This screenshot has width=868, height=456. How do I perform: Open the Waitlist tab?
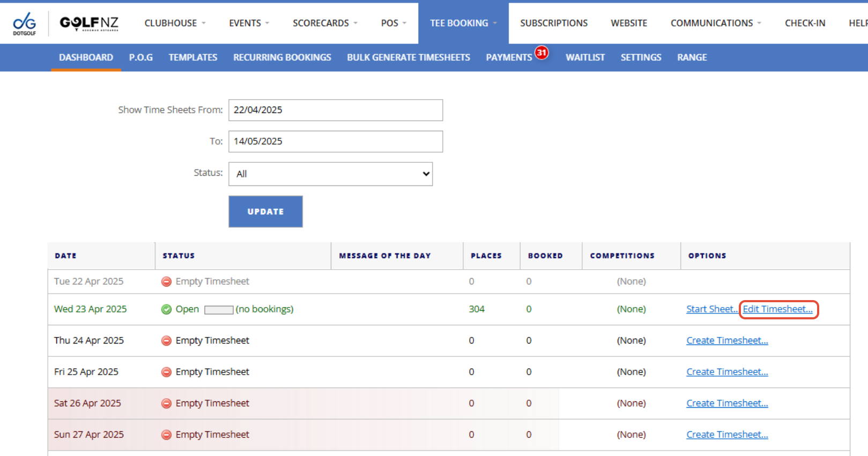pos(585,57)
